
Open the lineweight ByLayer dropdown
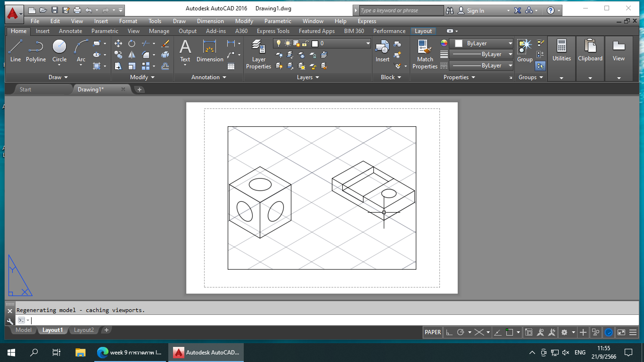coord(481,54)
